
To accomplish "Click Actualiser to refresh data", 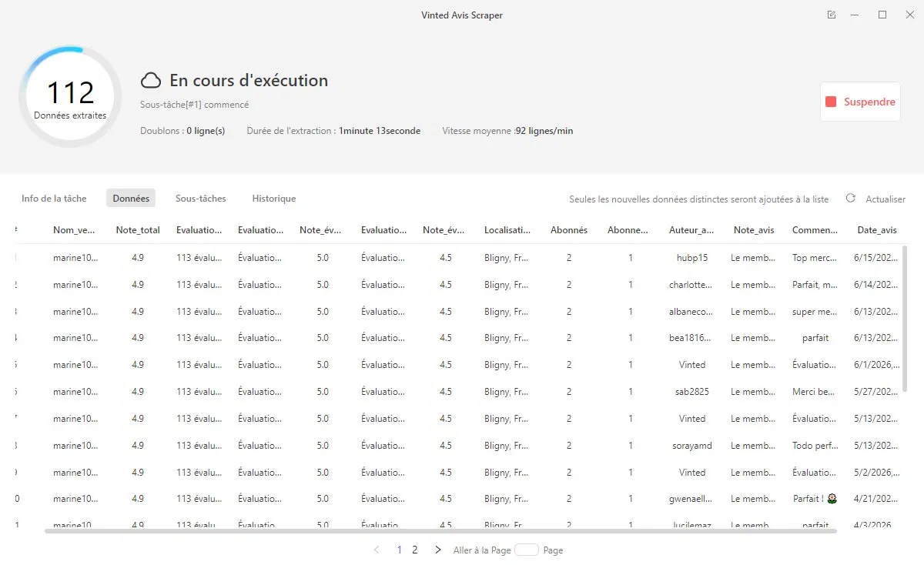I will coord(885,199).
